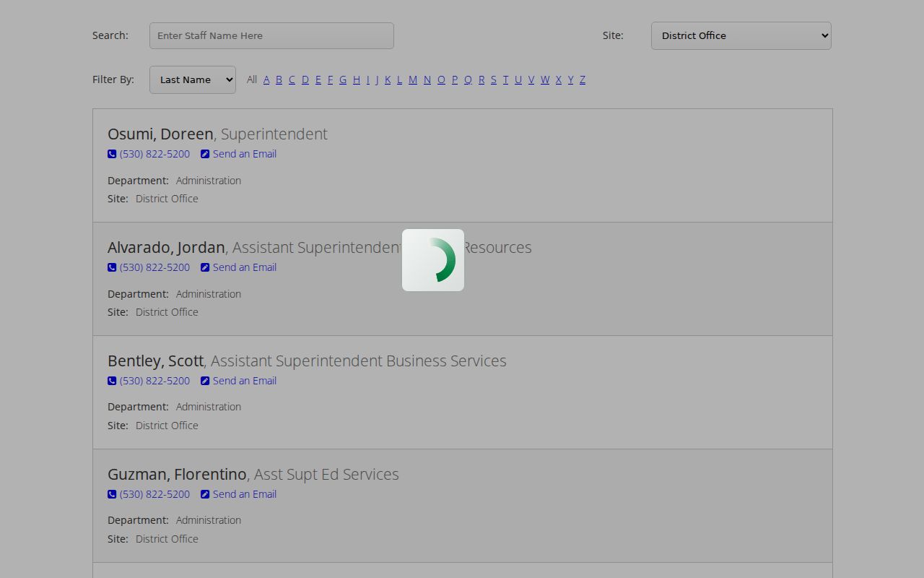924x578 pixels.
Task: Send an Email to Bentley, Scott
Action: (245, 381)
